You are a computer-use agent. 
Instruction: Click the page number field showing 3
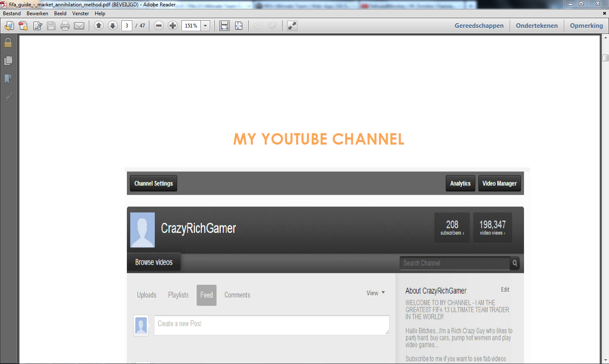coord(126,26)
